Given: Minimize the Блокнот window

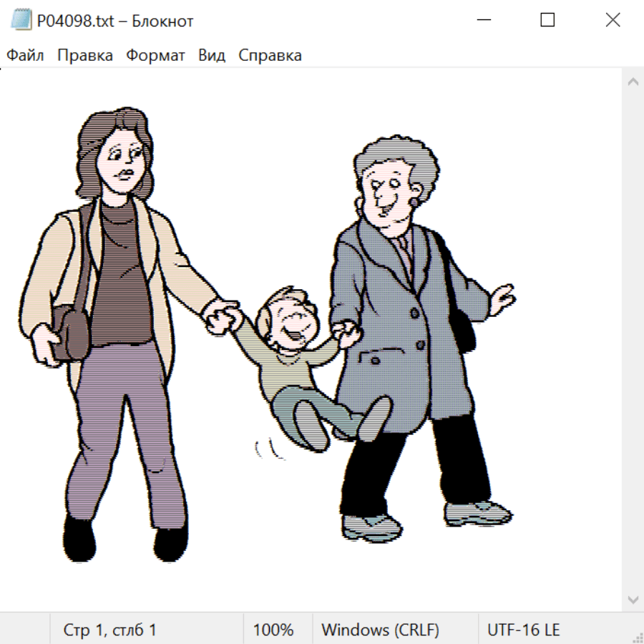Looking at the screenshot, I should tap(483, 21).
